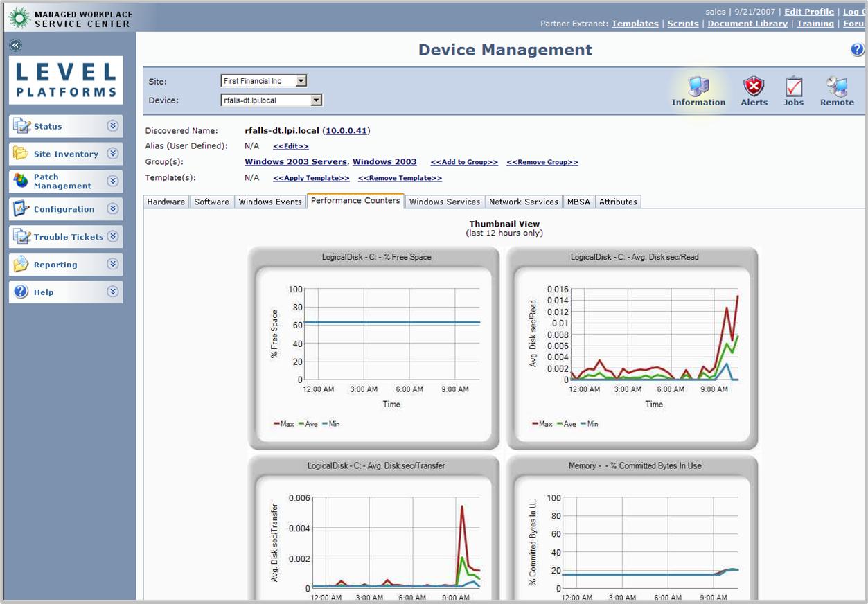Screen dimensions: 868x604
Task: Click the Apply Template link
Action: tap(311, 178)
